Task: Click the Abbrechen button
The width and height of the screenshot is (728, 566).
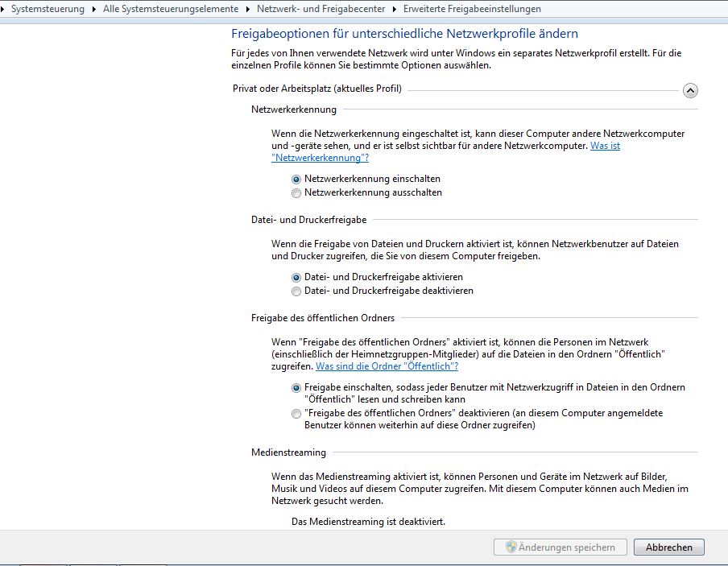Action: [669, 547]
